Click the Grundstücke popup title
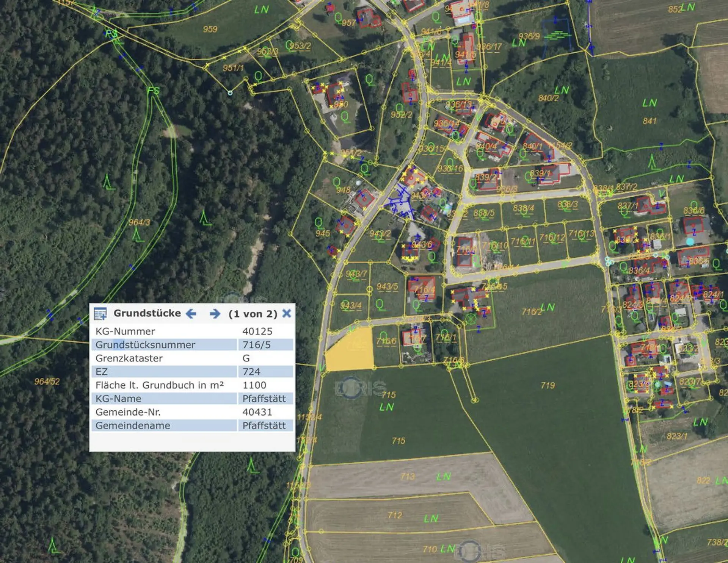 pyautogui.click(x=147, y=313)
